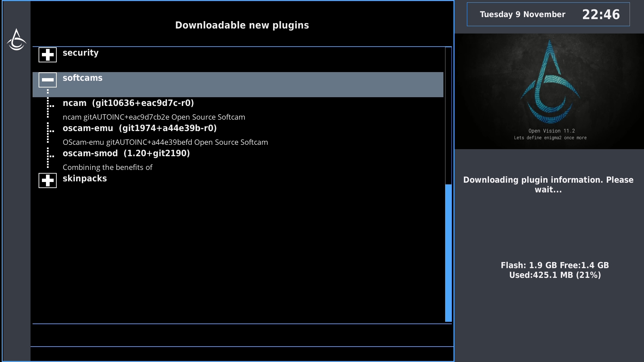Image resolution: width=644 pixels, height=362 pixels.
Task: Click the skinpacks category label
Action: point(85,179)
